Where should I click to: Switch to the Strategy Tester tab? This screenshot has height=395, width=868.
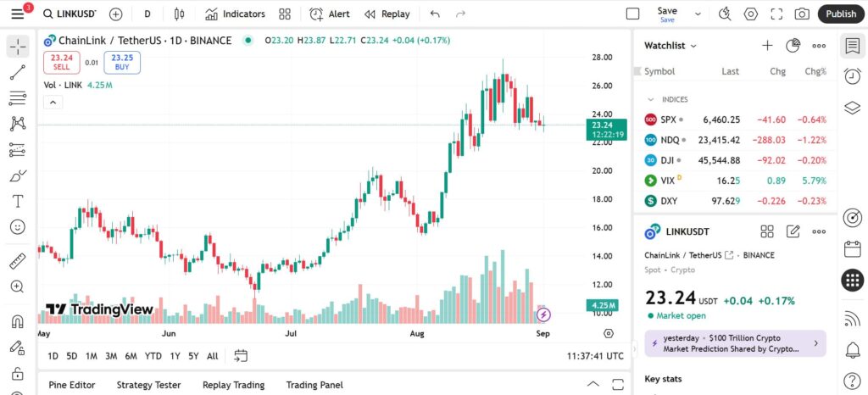pyautogui.click(x=148, y=385)
